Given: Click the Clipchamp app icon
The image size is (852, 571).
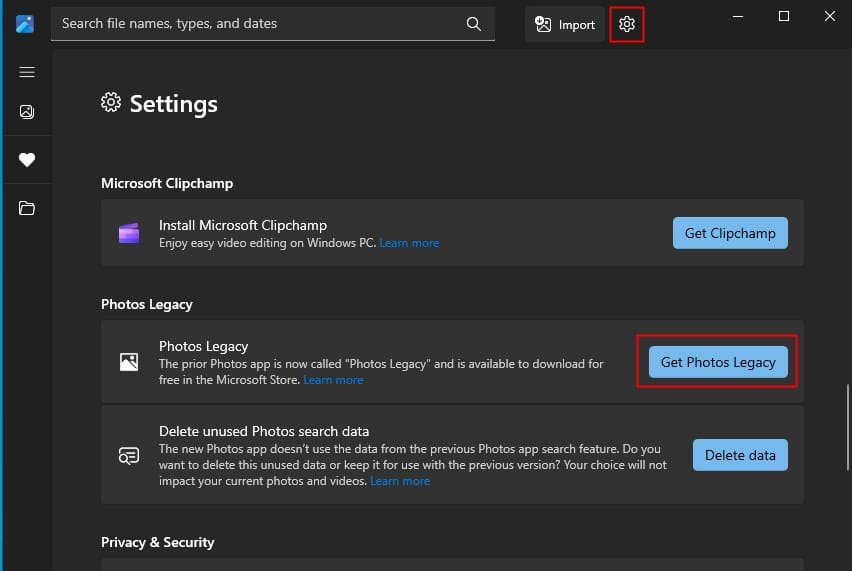Looking at the screenshot, I should tap(129, 233).
